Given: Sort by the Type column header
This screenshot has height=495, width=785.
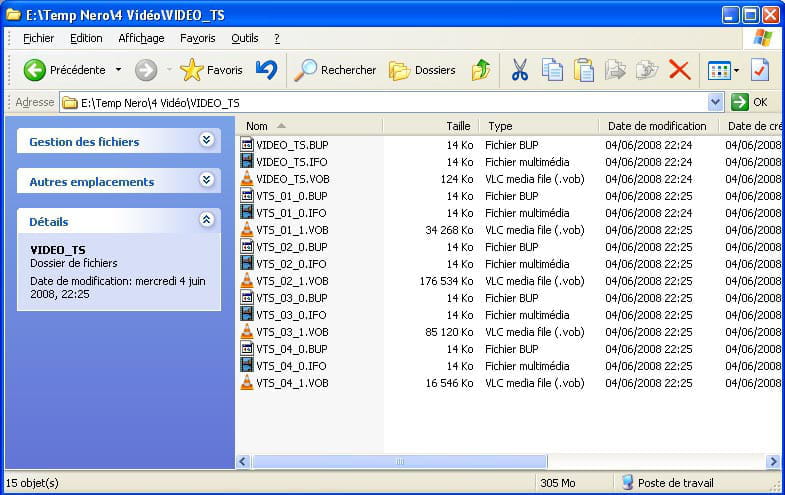Looking at the screenshot, I should click(539, 126).
